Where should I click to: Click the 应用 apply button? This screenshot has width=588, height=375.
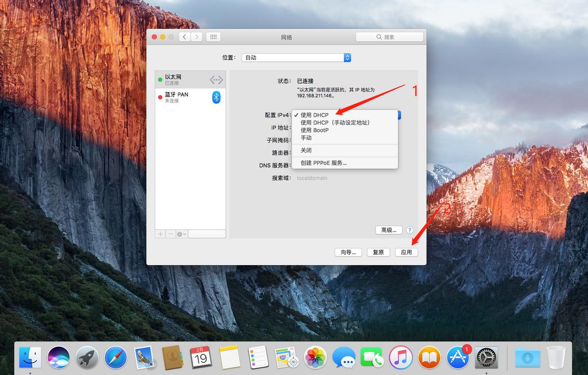click(406, 252)
